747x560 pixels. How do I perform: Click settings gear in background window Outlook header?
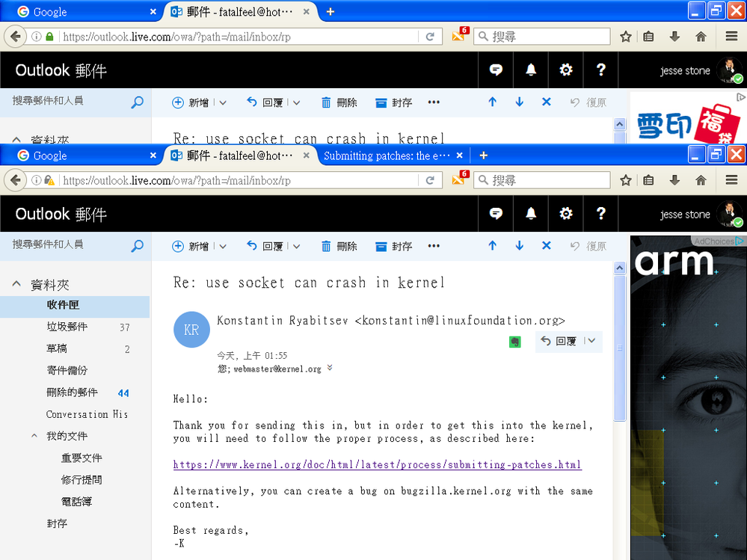[565, 70]
